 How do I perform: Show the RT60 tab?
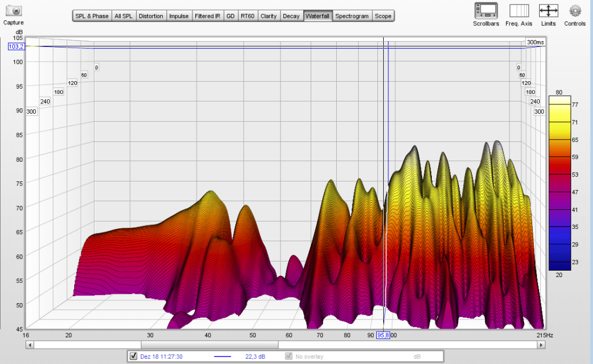(x=248, y=16)
